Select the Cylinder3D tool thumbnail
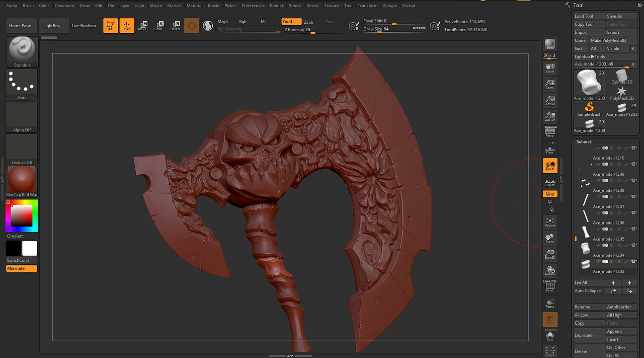This screenshot has width=644, height=358. (x=622, y=77)
